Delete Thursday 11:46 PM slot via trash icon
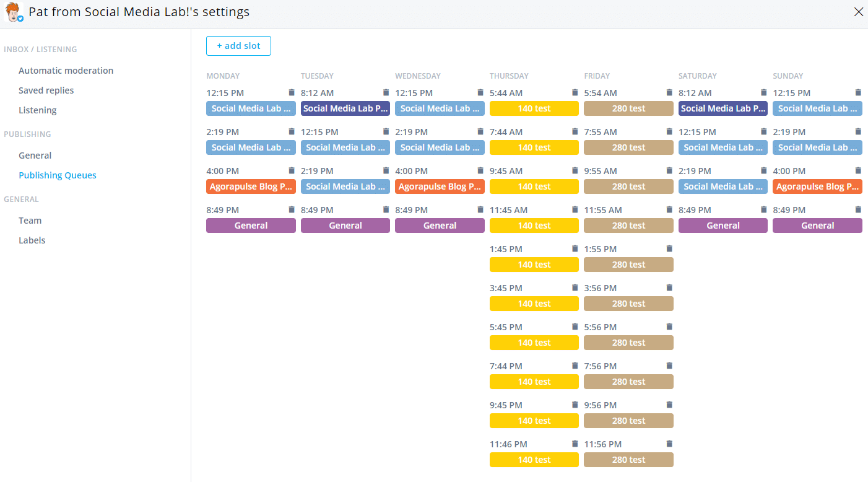 click(x=575, y=444)
